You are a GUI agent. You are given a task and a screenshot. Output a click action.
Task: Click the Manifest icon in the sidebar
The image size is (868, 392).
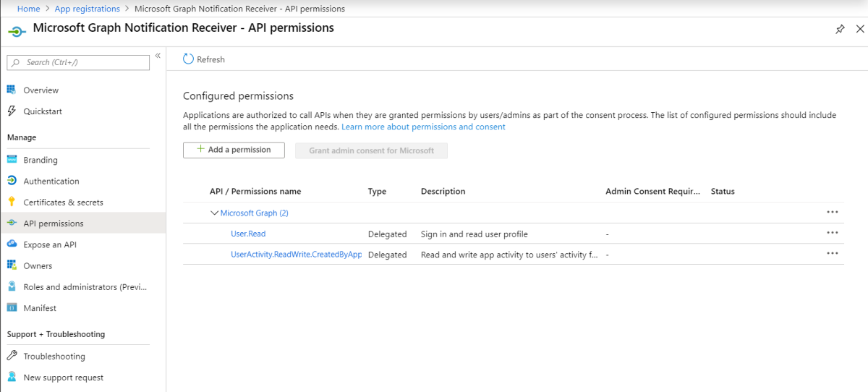(12, 308)
